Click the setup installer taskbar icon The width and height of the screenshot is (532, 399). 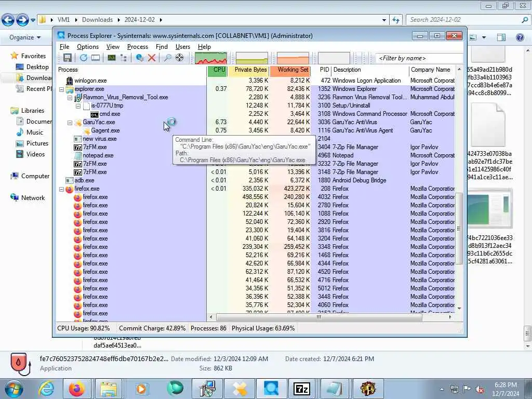[x=207, y=389]
